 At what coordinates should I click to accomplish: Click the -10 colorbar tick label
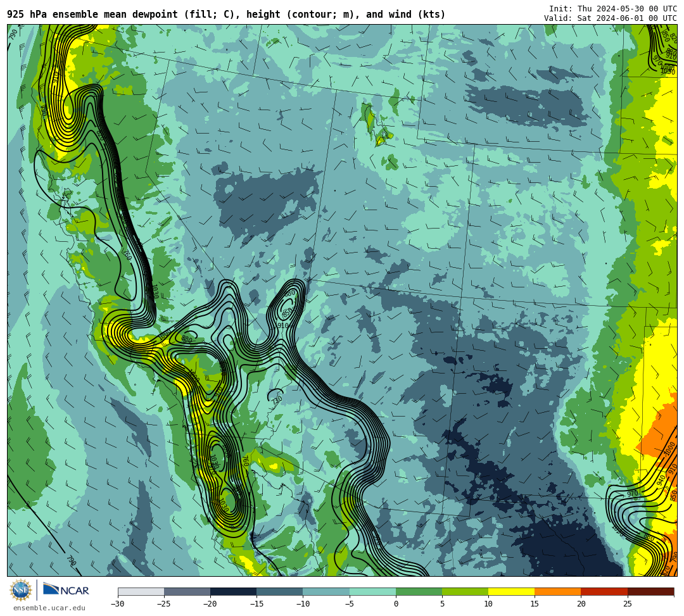click(303, 604)
